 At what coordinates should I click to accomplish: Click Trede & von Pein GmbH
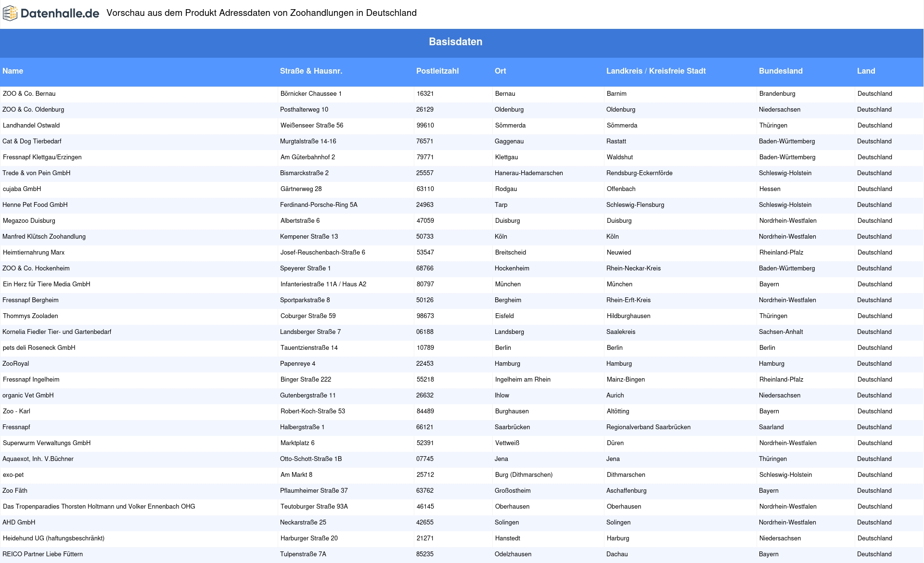pyautogui.click(x=36, y=173)
